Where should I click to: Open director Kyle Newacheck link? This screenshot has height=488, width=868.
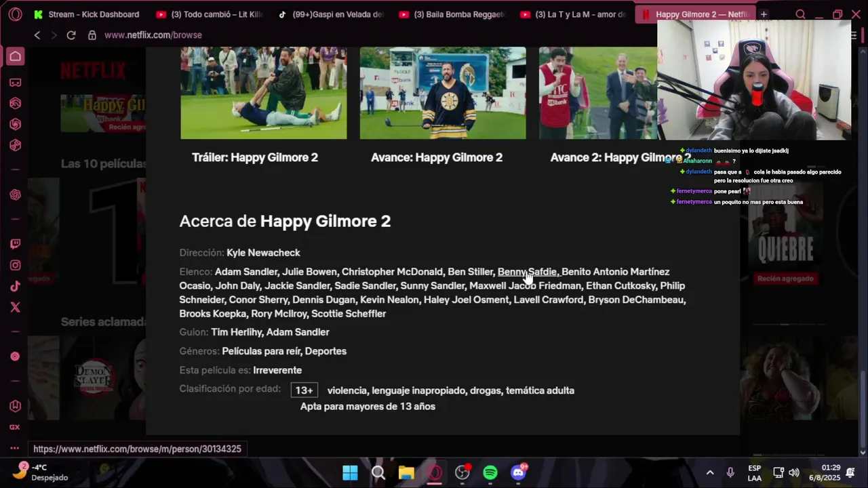tap(263, 253)
